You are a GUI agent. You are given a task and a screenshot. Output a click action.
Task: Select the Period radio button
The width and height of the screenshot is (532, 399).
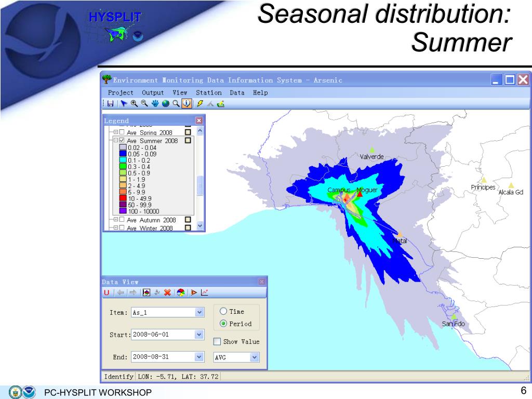[x=223, y=323]
